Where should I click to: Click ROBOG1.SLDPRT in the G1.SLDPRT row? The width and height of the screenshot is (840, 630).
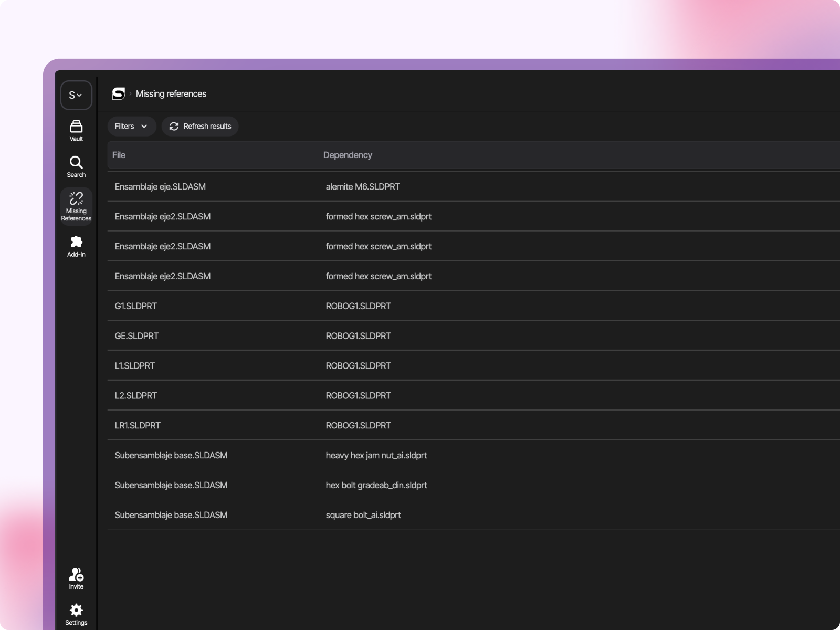[x=358, y=306]
